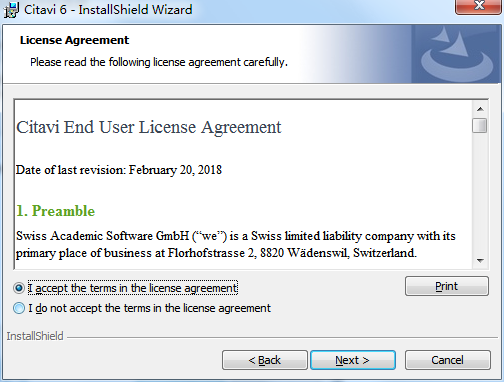Select the 'I accept the terms' radio button

pyautogui.click(x=19, y=288)
